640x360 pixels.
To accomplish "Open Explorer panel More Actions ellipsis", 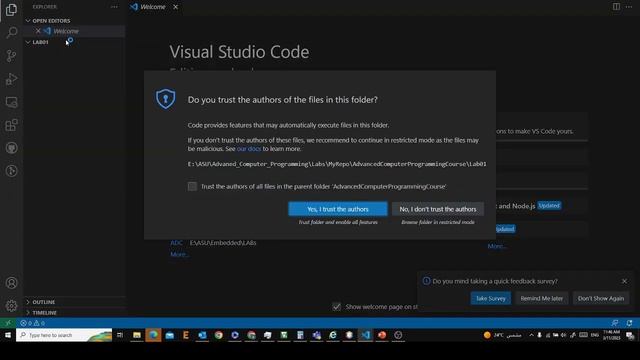I will [x=114, y=7].
